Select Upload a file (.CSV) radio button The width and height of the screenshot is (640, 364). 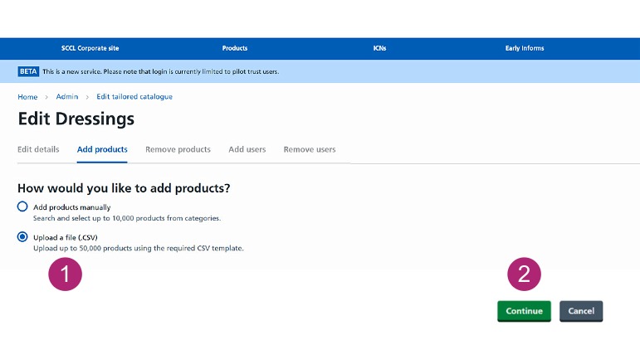(x=22, y=237)
